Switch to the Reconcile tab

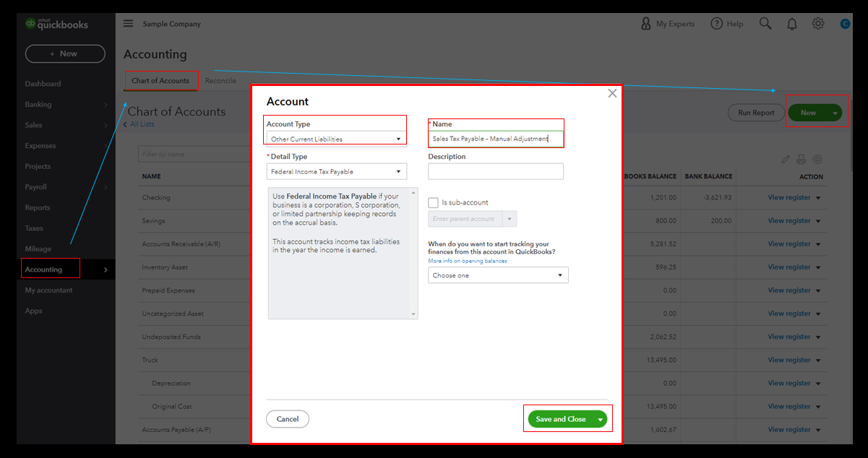pyautogui.click(x=220, y=81)
